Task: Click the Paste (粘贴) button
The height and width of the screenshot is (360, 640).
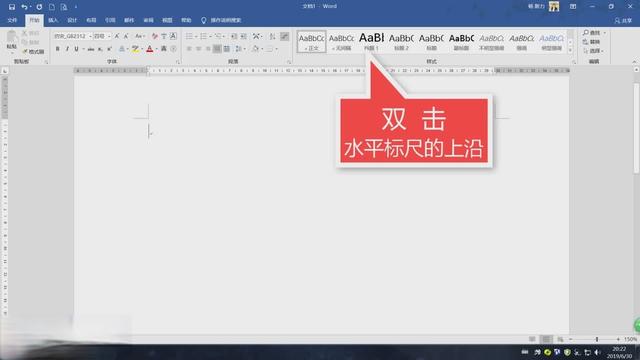Action: pyautogui.click(x=11, y=41)
